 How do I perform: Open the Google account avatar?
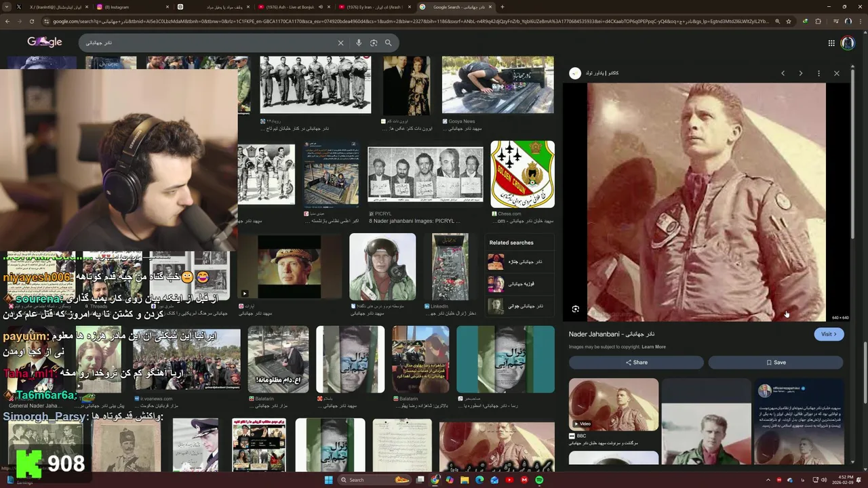tap(848, 43)
